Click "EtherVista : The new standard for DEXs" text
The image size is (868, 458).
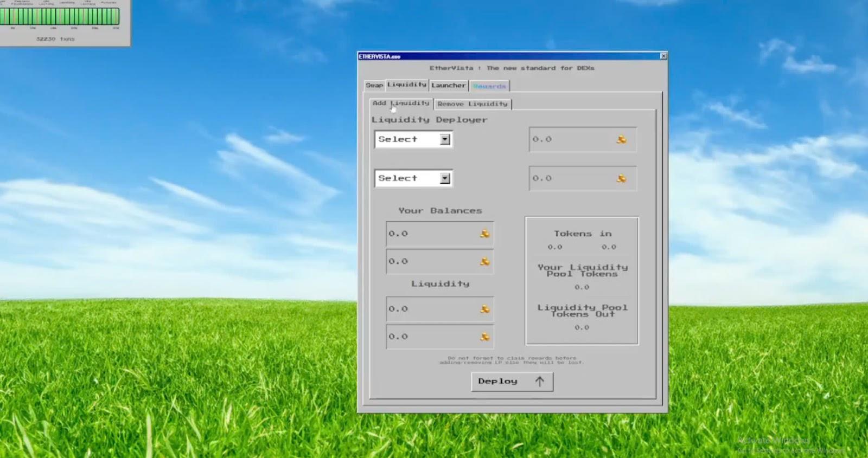coord(512,68)
